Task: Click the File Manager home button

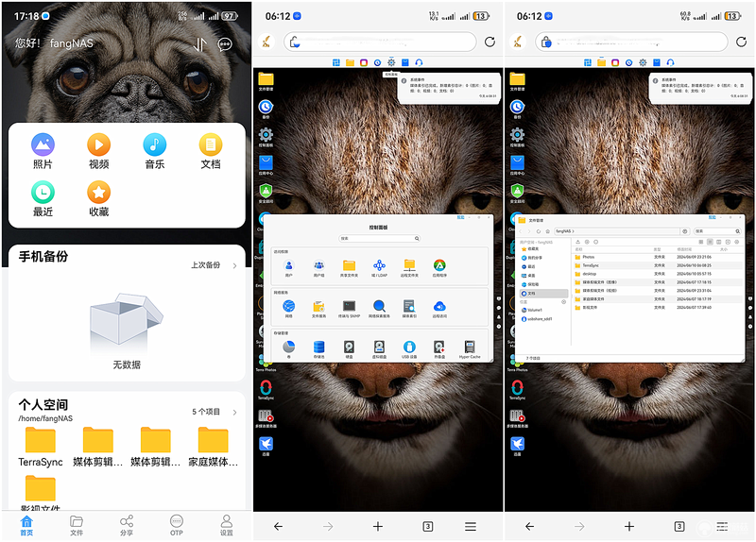Action: click(547, 231)
